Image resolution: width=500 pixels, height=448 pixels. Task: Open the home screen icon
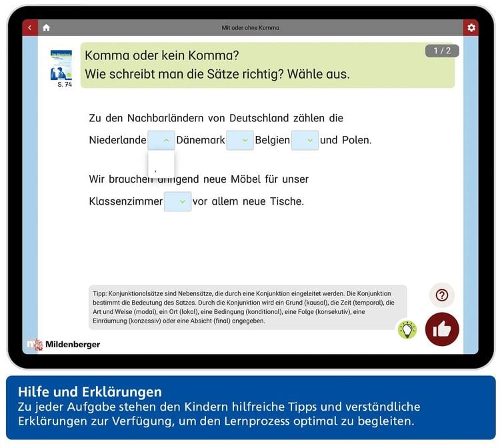click(x=46, y=28)
